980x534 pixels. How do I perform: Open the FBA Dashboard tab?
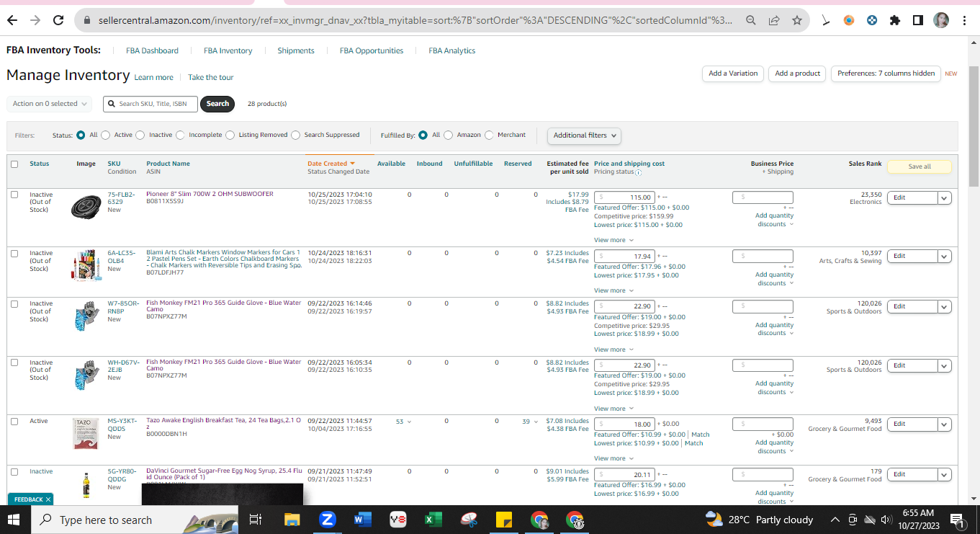[x=152, y=50]
